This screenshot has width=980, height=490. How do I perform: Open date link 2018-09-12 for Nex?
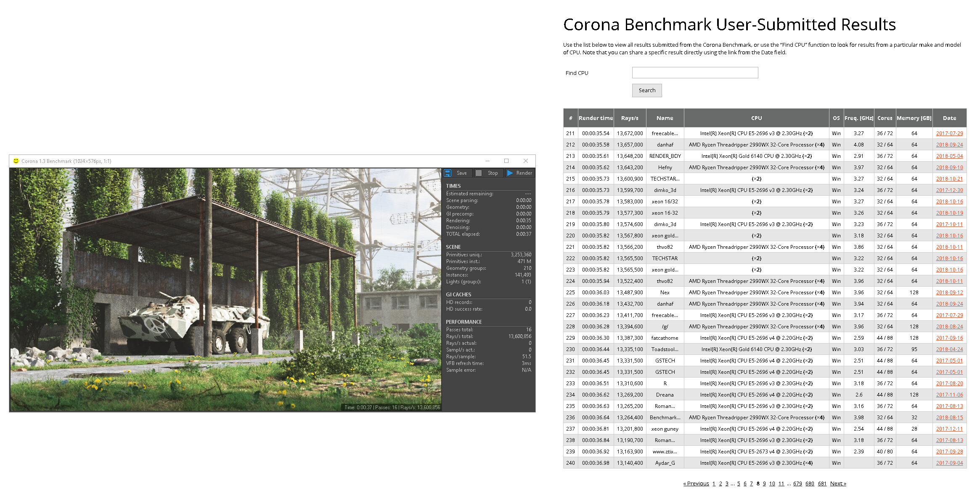(949, 292)
